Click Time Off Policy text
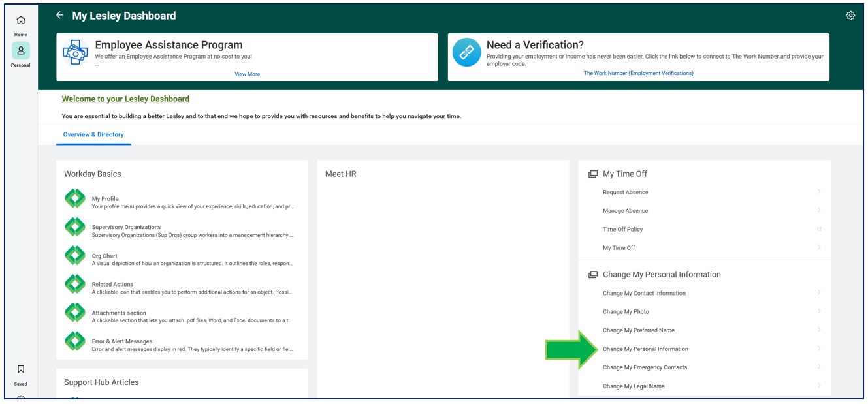This screenshot has width=868, height=404. pyautogui.click(x=623, y=230)
